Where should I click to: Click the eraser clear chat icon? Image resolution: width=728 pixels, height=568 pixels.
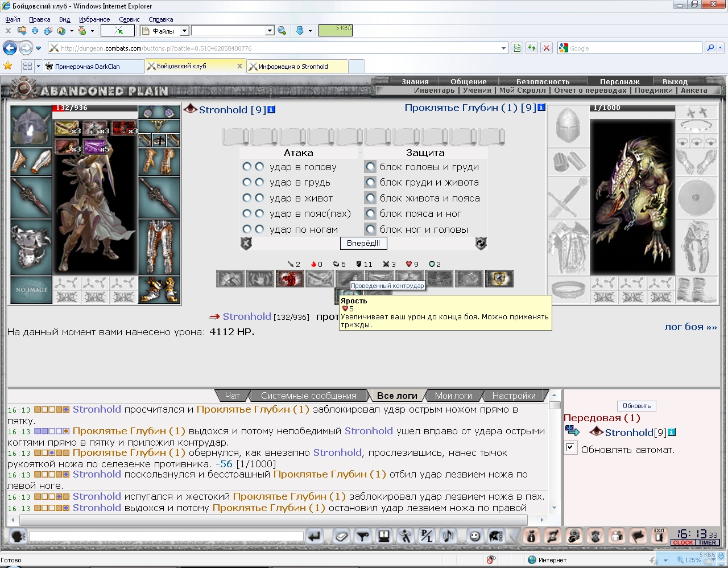341,536
